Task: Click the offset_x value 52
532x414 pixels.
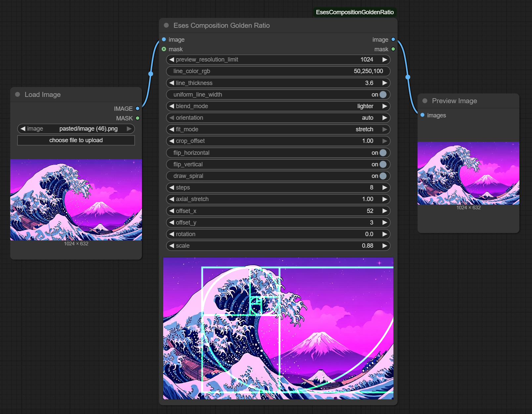Action: click(x=370, y=211)
